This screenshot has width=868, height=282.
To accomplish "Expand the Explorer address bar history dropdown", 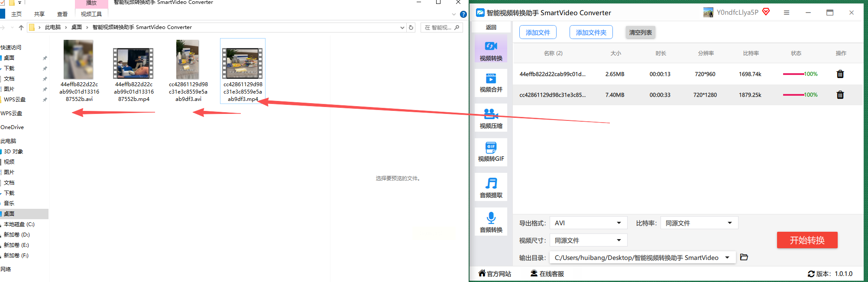I will 402,27.
